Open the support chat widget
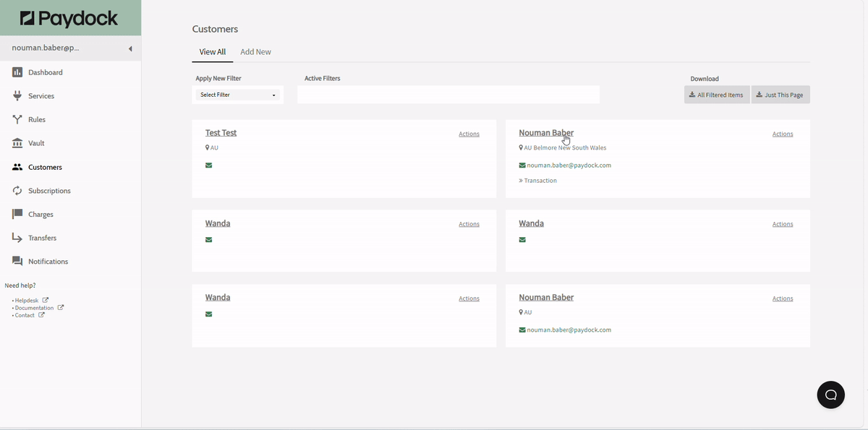This screenshot has height=430, width=868. [x=830, y=395]
